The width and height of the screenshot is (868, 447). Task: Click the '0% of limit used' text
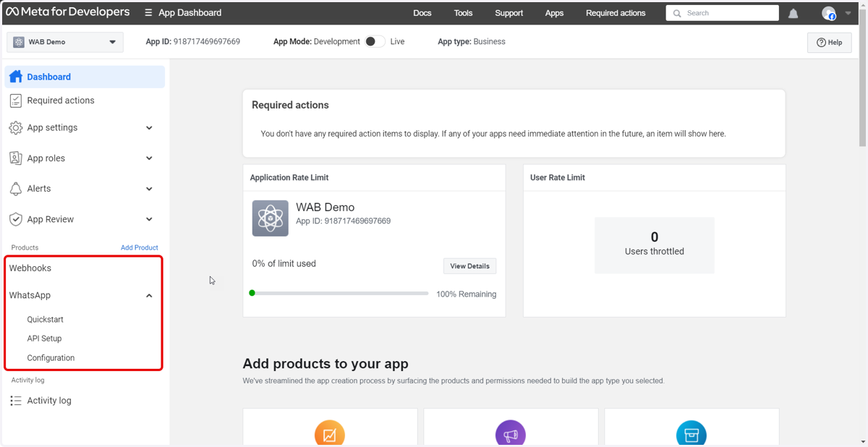284,264
